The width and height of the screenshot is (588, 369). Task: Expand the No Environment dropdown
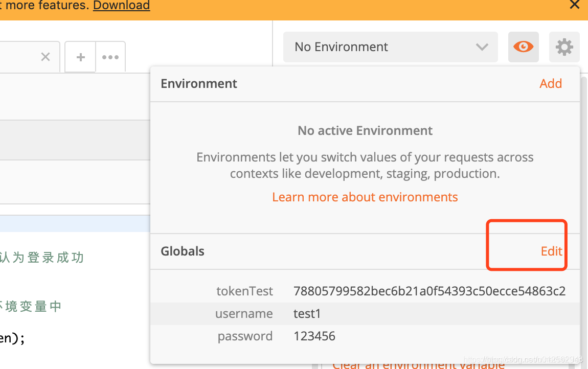390,47
